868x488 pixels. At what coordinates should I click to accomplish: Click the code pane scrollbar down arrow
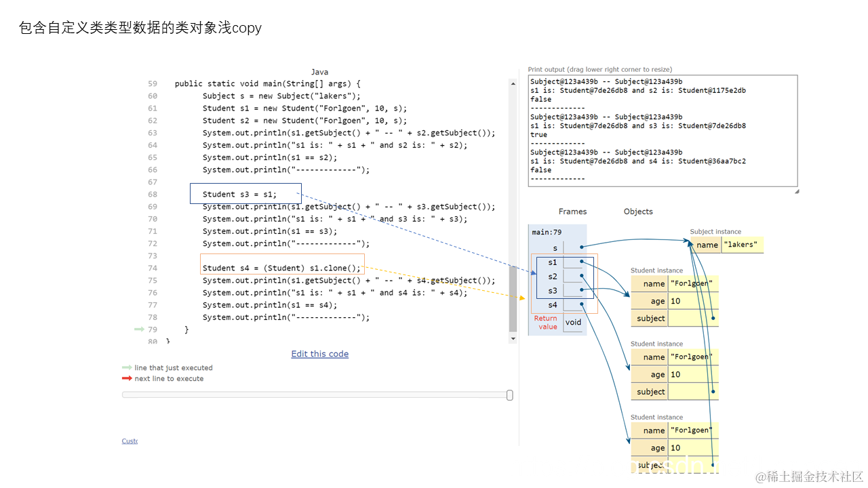[x=513, y=338]
